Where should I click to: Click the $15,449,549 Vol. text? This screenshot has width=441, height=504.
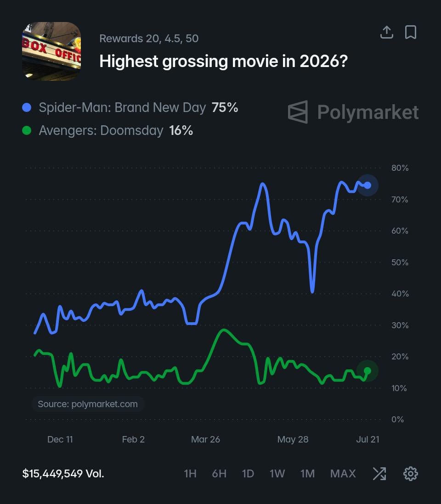click(63, 474)
